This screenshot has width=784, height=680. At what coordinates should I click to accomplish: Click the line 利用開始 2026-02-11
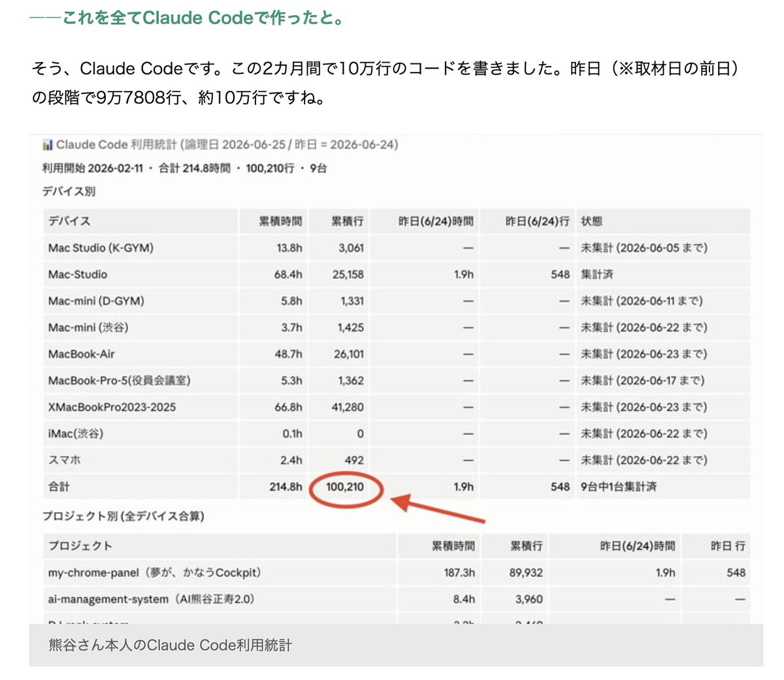pos(93,168)
